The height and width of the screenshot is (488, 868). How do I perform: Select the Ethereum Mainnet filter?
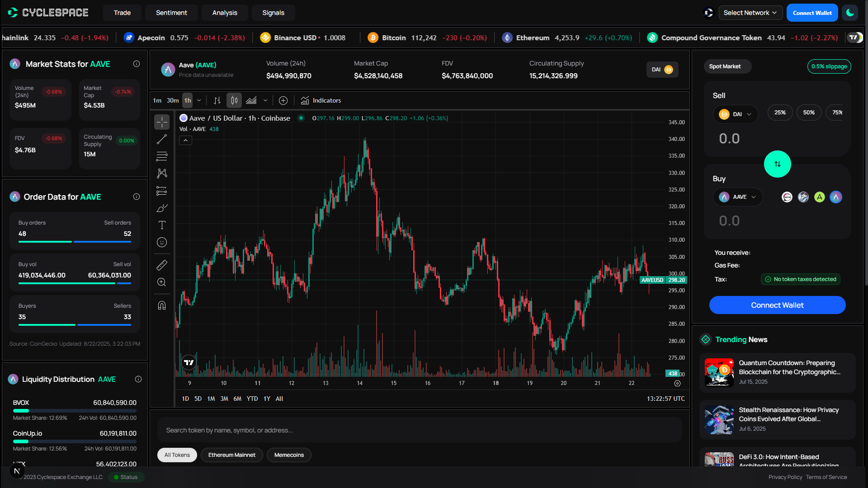[x=231, y=455]
